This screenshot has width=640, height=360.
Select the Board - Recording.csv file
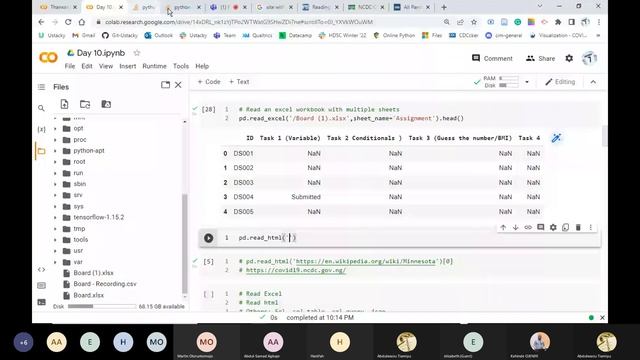[104, 284]
